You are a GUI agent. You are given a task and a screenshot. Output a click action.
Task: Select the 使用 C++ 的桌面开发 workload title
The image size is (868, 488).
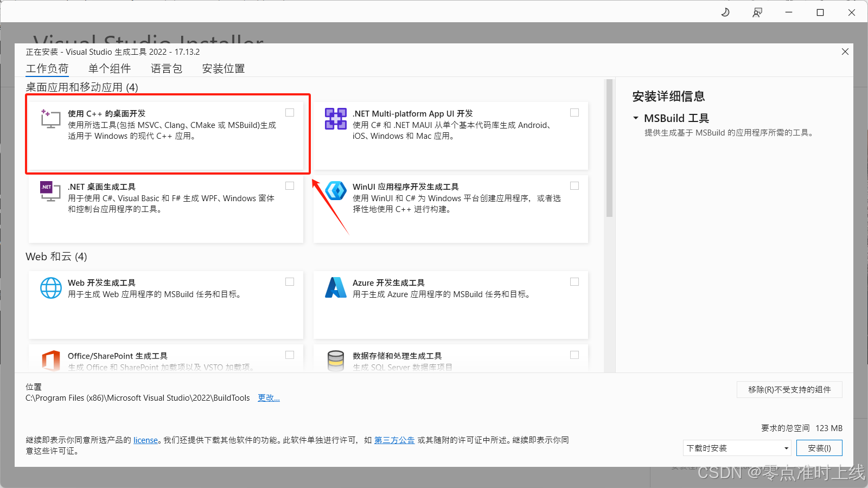106,113
